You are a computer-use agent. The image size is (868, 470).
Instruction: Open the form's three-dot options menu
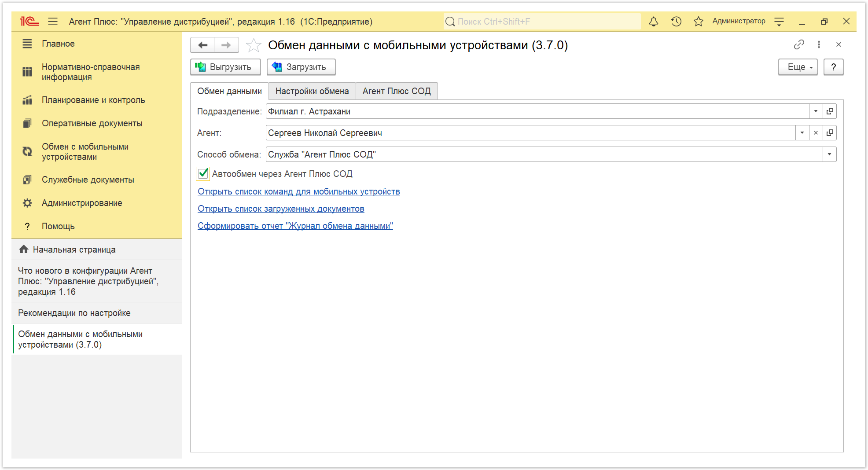(819, 44)
